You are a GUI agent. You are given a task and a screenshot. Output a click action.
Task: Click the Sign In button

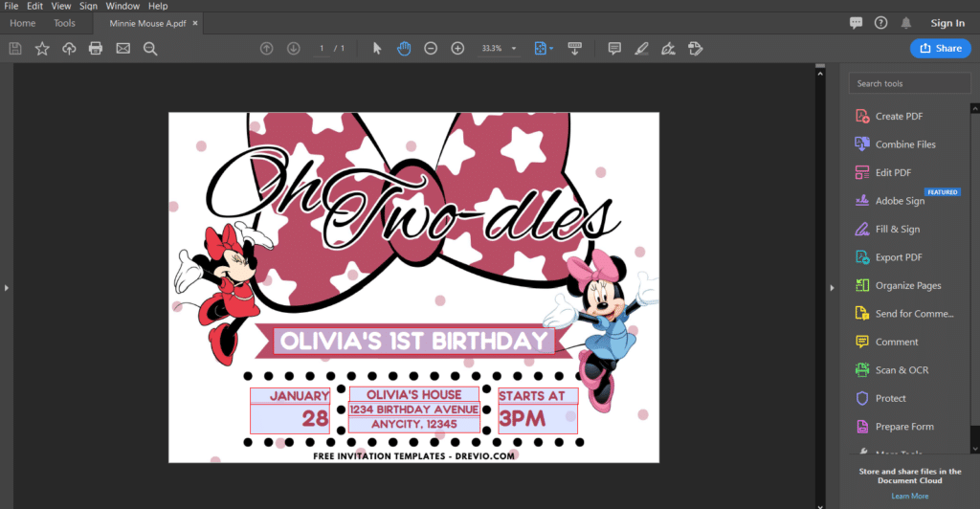947,23
